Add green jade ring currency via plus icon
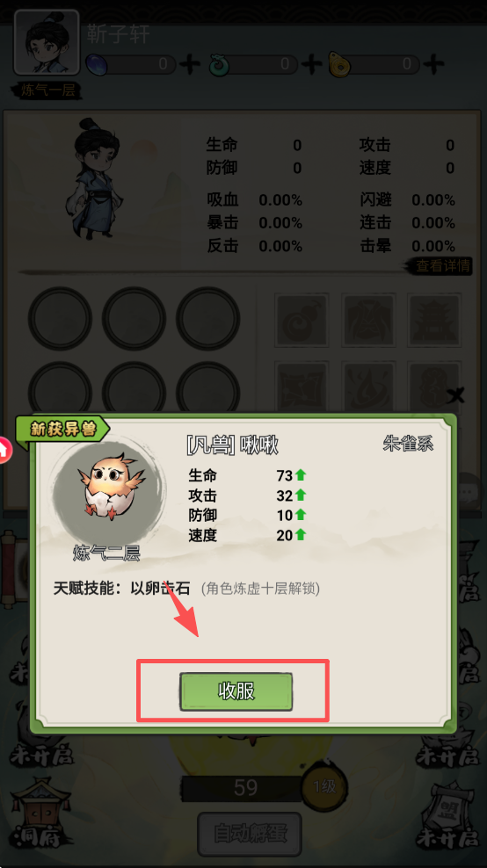 [311, 64]
